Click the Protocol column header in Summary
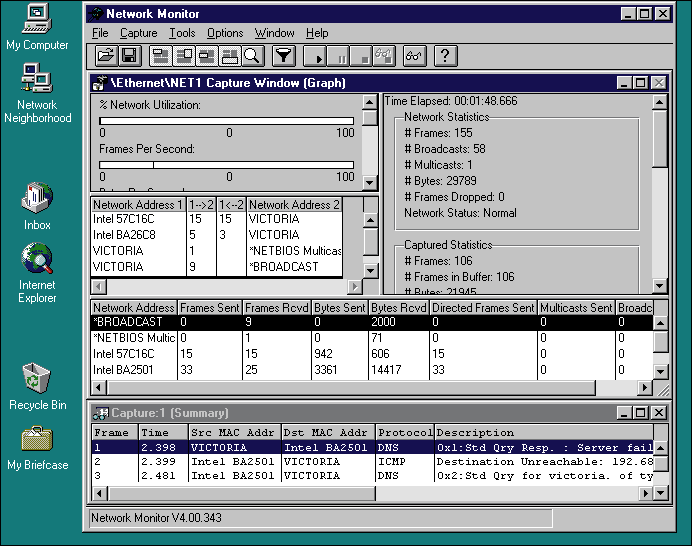 coord(405,432)
